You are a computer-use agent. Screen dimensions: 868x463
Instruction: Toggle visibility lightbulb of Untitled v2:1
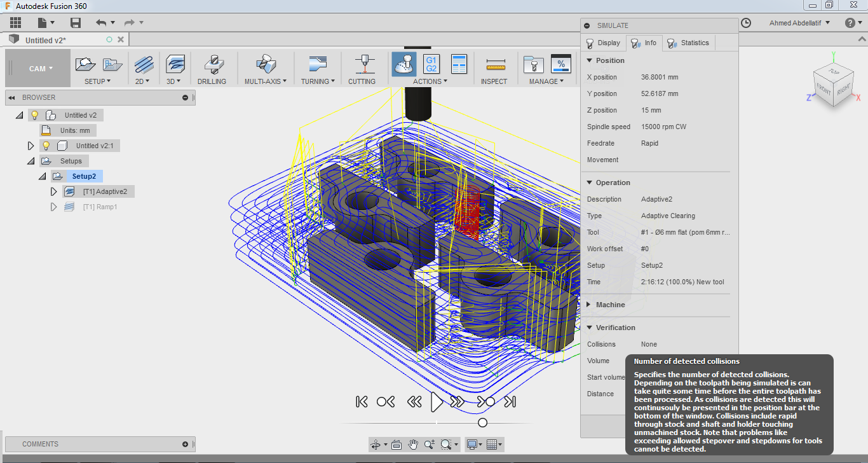[x=46, y=146]
